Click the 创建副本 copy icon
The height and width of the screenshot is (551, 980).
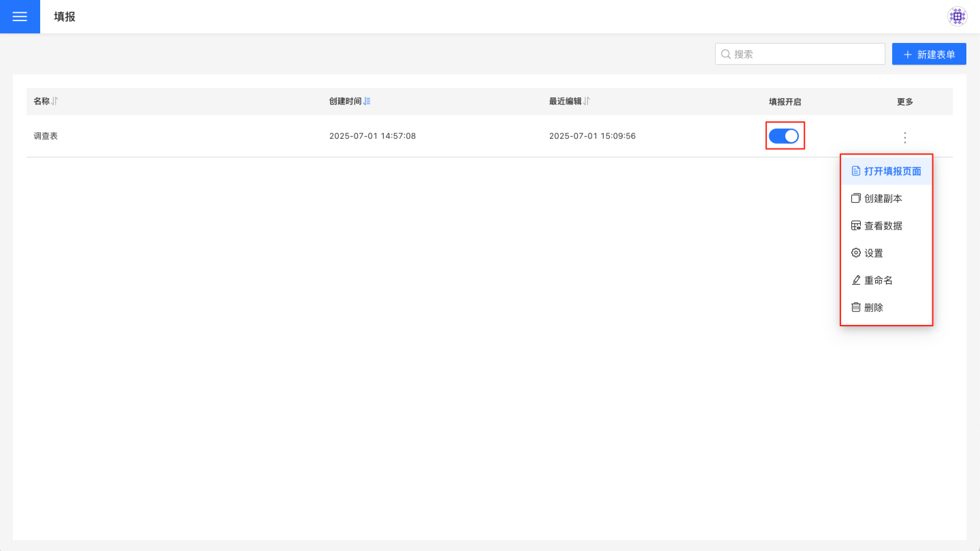[856, 198]
